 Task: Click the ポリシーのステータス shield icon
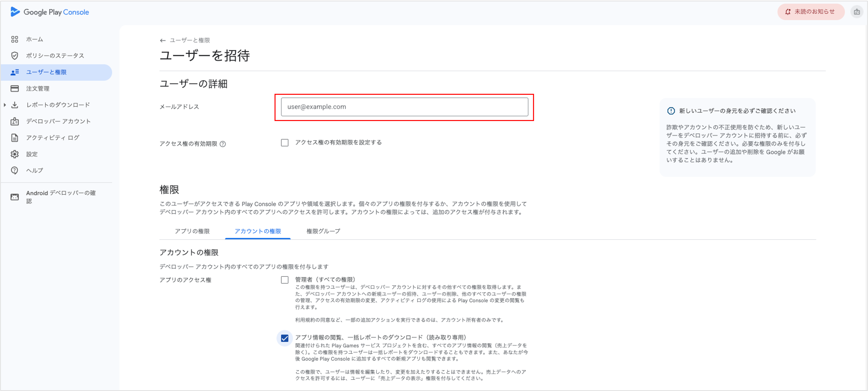(15, 56)
